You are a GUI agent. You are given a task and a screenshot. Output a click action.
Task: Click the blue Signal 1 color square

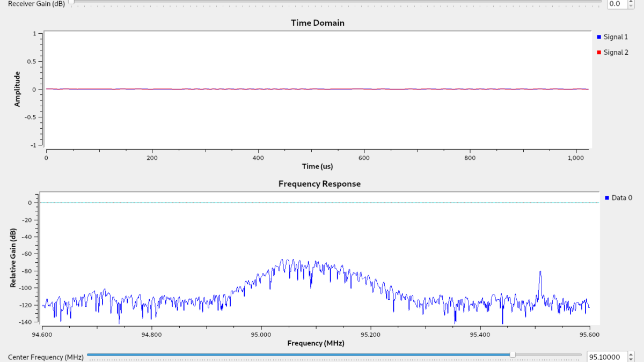click(x=599, y=37)
